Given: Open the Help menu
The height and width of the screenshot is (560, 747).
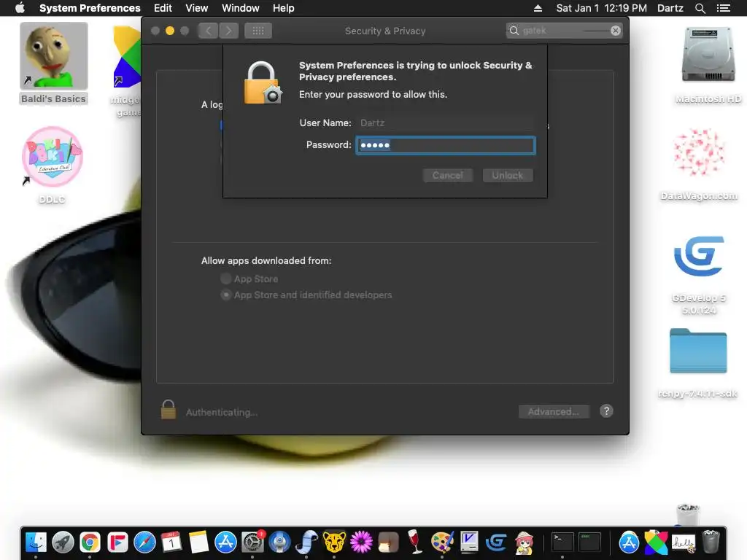Looking at the screenshot, I should (284, 8).
